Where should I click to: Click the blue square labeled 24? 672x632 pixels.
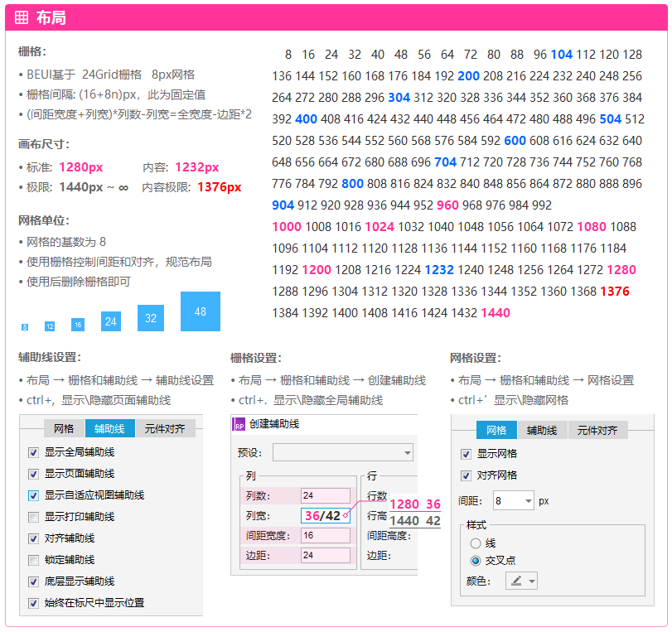[111, 321]
